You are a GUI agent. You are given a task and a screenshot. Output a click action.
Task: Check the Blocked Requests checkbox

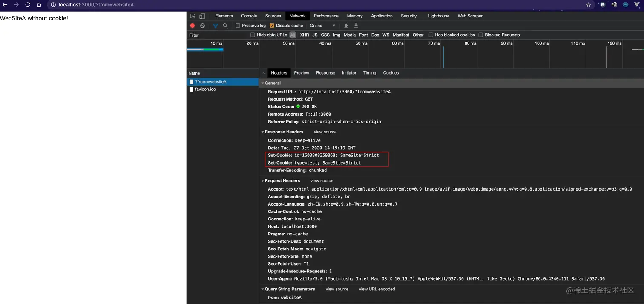(x=480, y=35)
